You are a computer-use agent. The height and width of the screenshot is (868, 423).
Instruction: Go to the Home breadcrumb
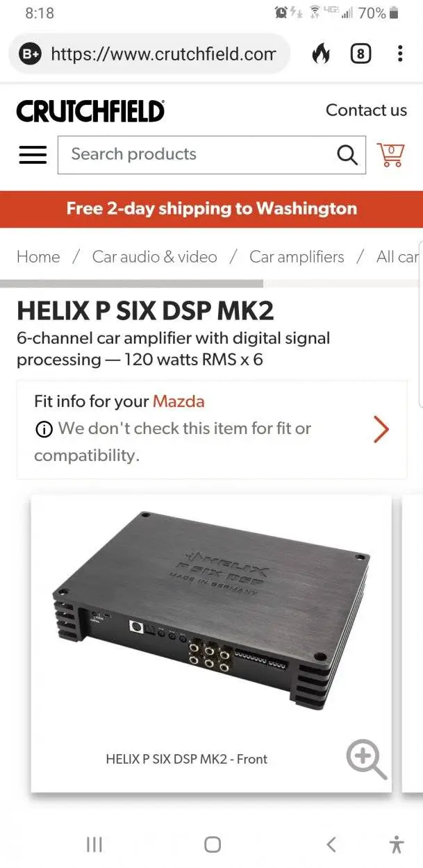pos(38,257)
